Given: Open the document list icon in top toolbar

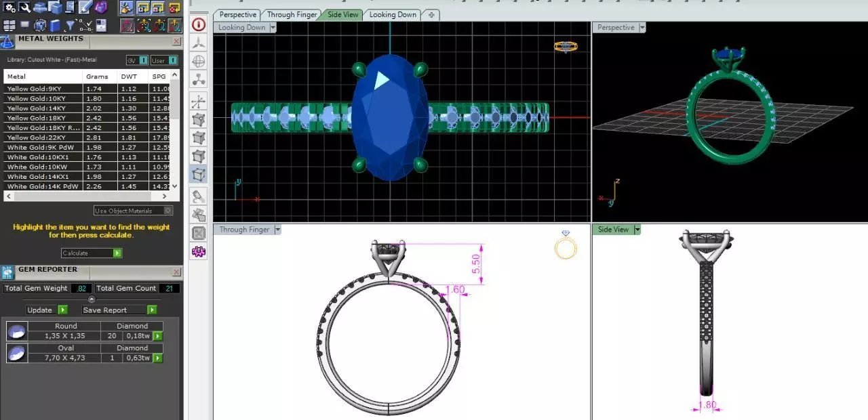Looking at the screenshot, I should coord(71,7).
